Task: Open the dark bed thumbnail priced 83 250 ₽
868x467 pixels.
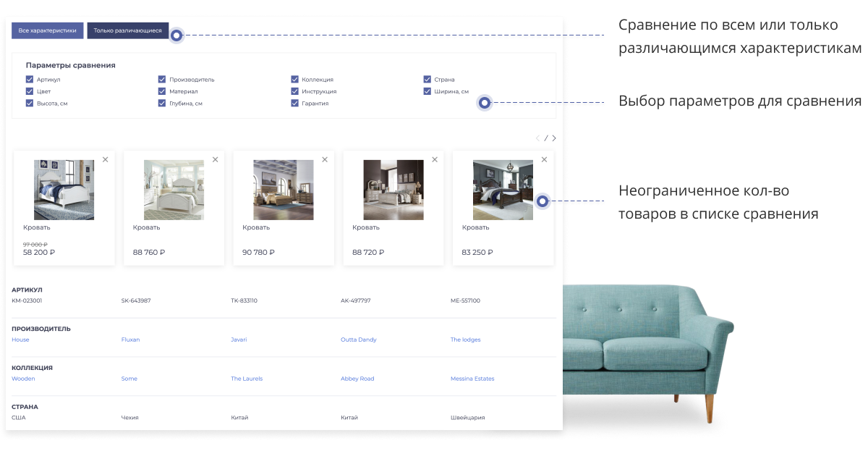Action: (503, 190)
